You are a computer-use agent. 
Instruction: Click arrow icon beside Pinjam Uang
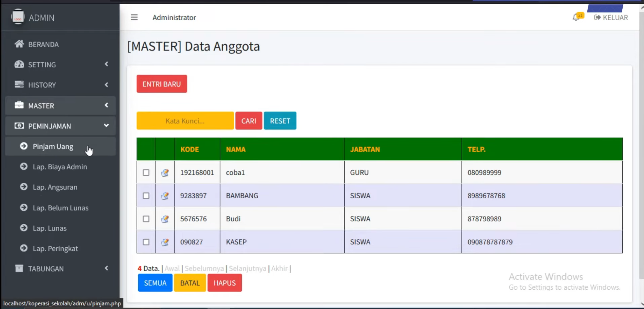pos(24,146)
